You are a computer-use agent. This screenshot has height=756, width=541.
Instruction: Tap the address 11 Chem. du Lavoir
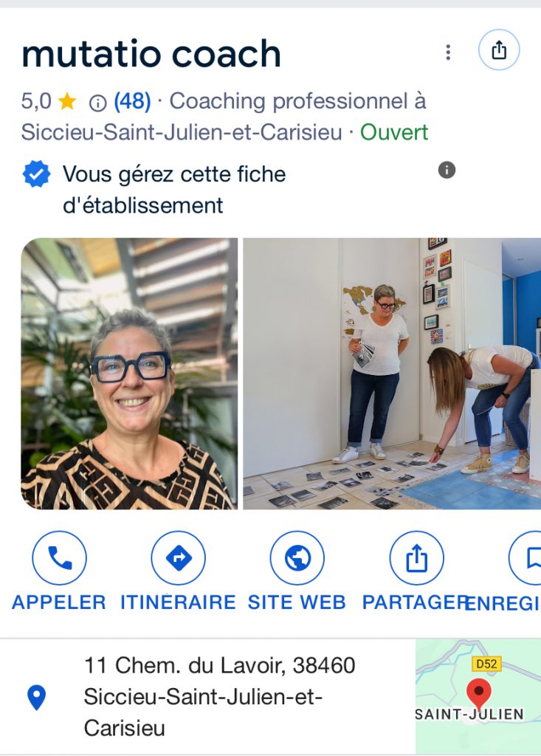coord(220,697)
